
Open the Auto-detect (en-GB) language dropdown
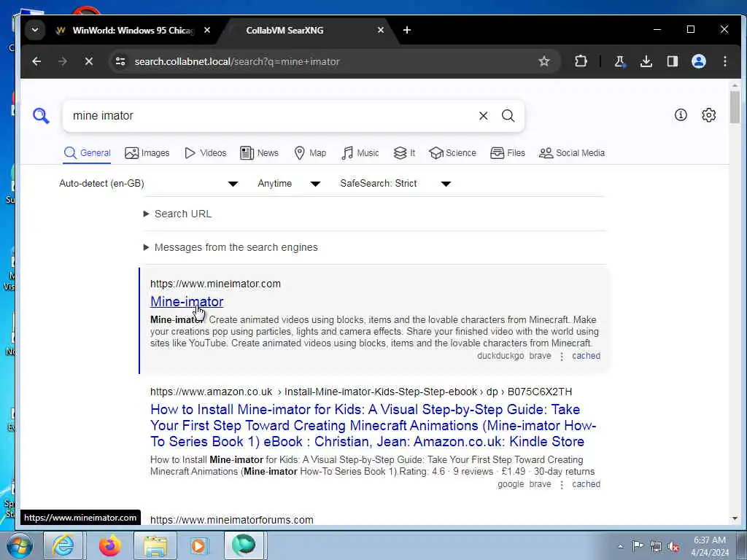tap(149, 183)
